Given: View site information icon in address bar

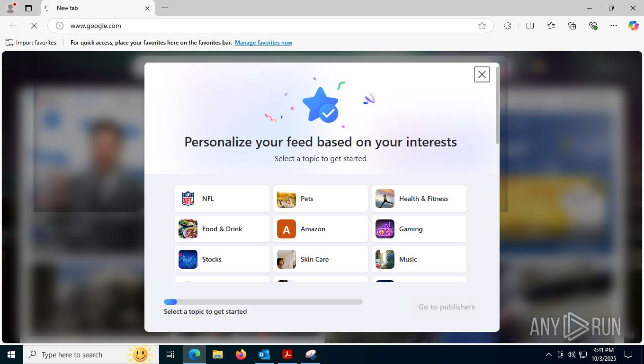Looking at the screenshot, I should click(x=60, y=26).
